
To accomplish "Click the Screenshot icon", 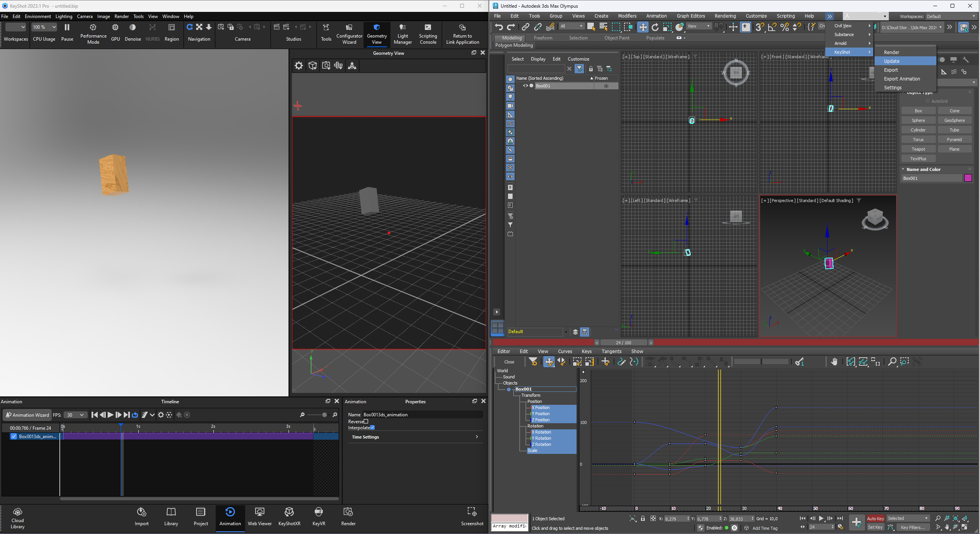I will point(472,512).
